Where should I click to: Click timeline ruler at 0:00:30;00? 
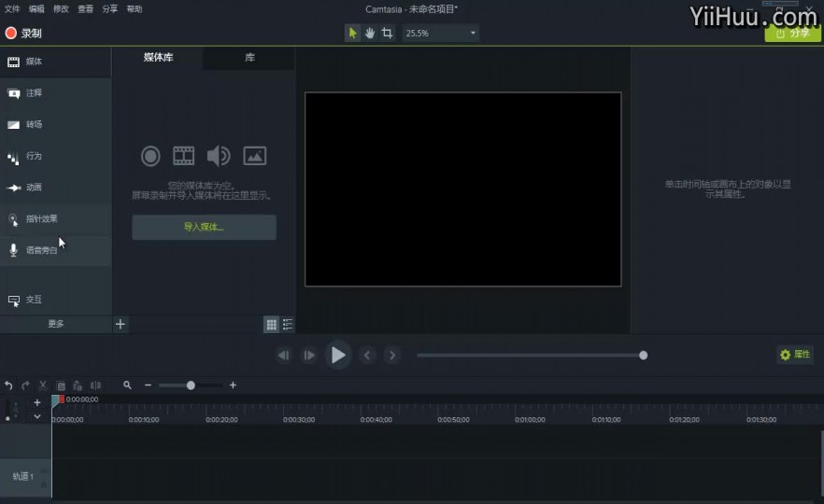pyautogui.click(x=299, y=420)
